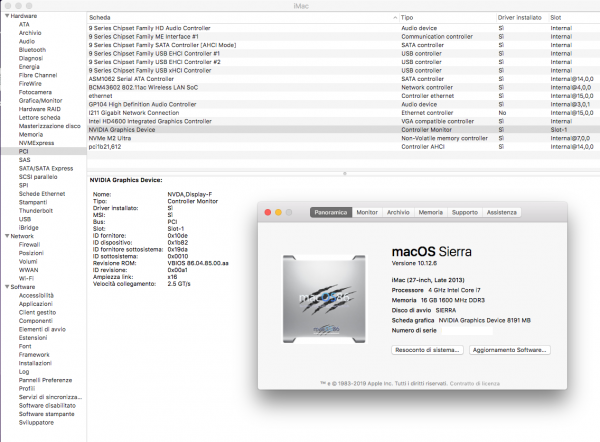The width and height of the screenshot is (600, 442).
Task: Select USB in the sidebar
Action: 25,219
